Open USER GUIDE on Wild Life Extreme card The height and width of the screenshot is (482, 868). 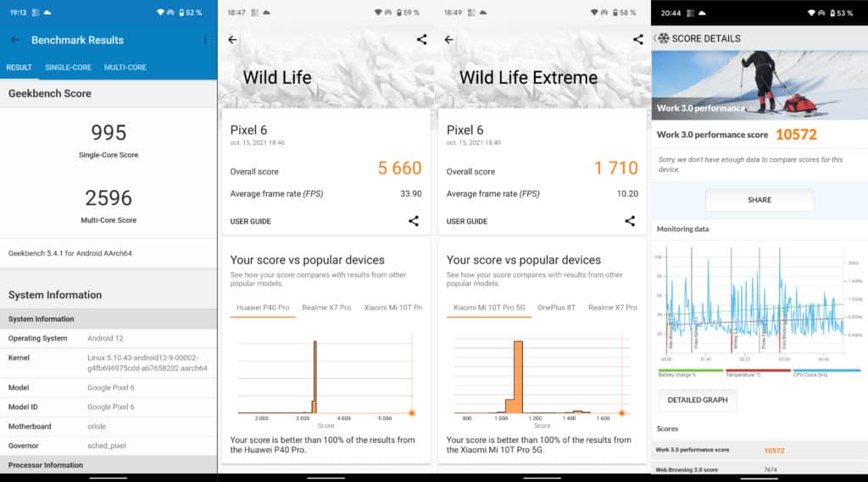(467, 221)
